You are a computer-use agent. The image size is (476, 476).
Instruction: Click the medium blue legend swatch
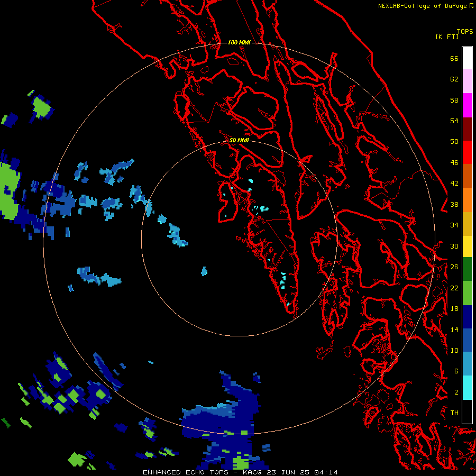[x=467, y=340]
